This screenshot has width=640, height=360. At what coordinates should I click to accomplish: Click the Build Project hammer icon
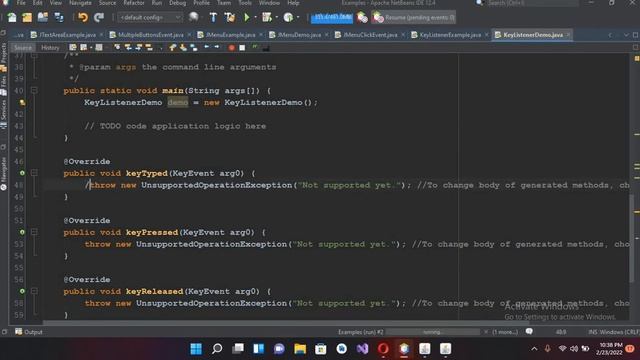tap(213, 17)
